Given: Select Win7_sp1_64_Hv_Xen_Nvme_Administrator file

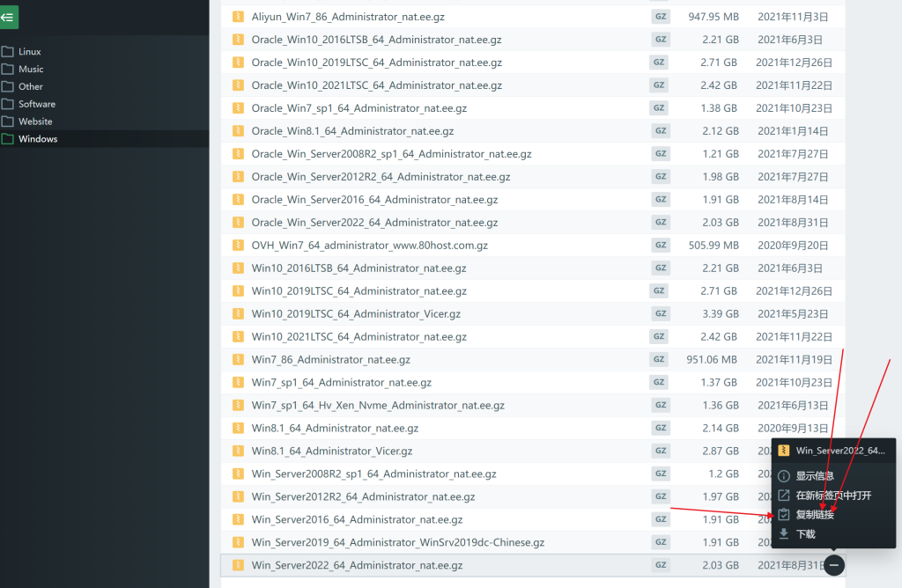Looking at the screenshot, I should [x=378, y=405].
